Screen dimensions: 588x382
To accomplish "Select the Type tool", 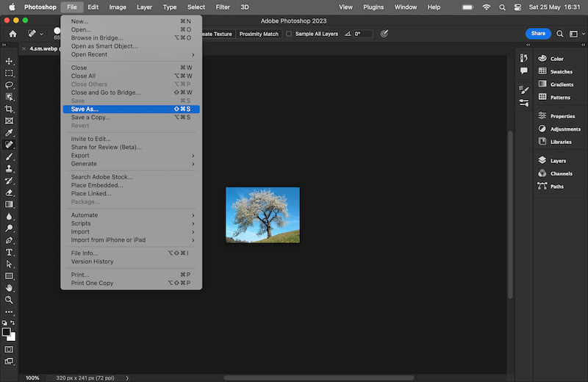I will tap(9, 252).
